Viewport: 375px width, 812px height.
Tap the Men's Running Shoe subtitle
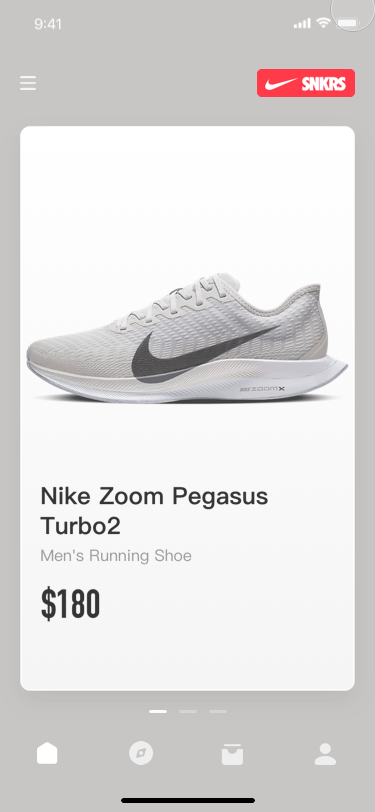(x=116, y=556)
